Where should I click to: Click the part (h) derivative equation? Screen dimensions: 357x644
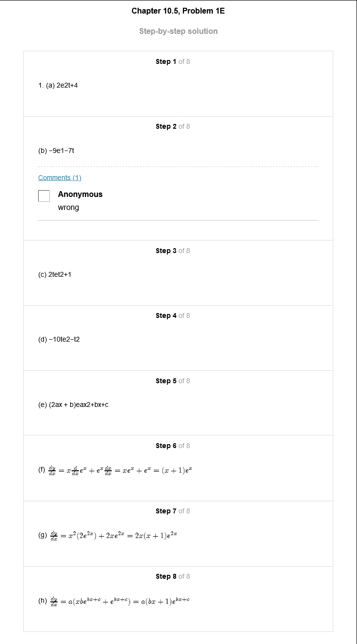(x=114, y=601)
